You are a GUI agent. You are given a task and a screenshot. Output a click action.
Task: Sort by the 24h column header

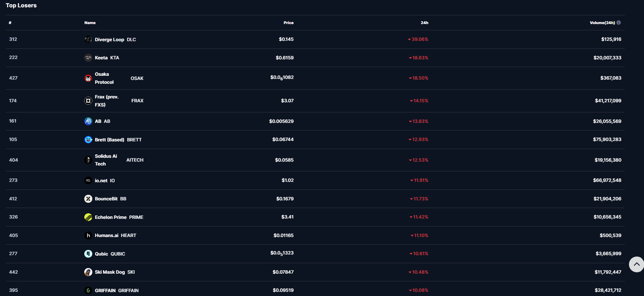pyautogui.click(x=424, y=23)
